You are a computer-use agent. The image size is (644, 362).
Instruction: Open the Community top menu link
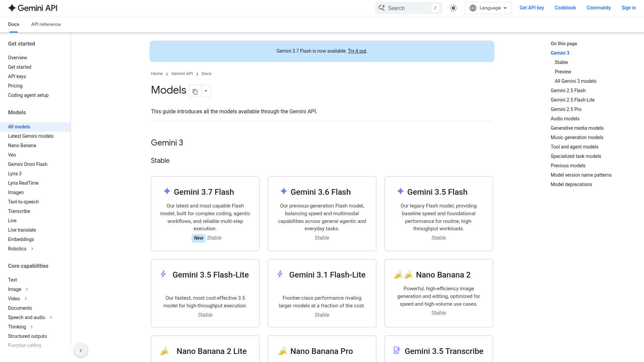(x=599, y=8)
